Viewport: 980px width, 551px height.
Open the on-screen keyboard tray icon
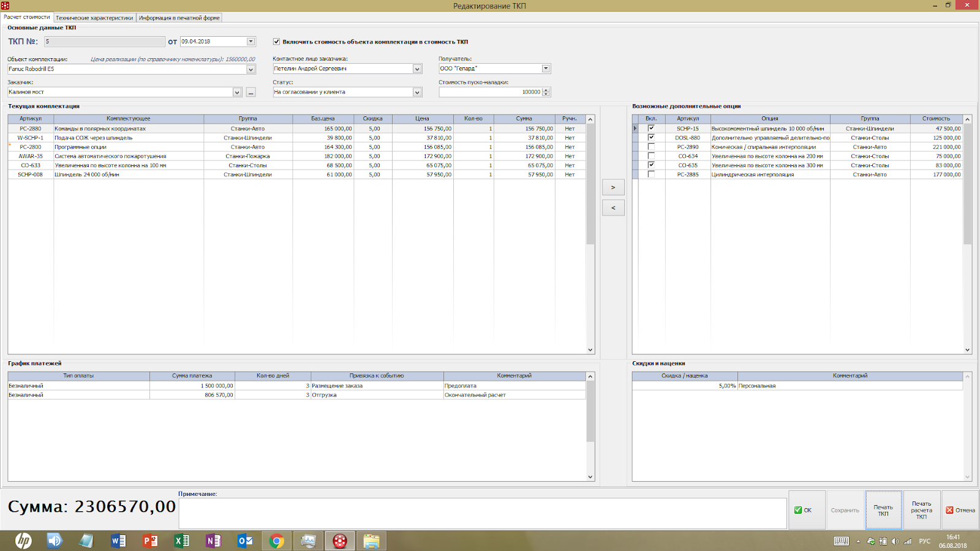coord(842,541)
